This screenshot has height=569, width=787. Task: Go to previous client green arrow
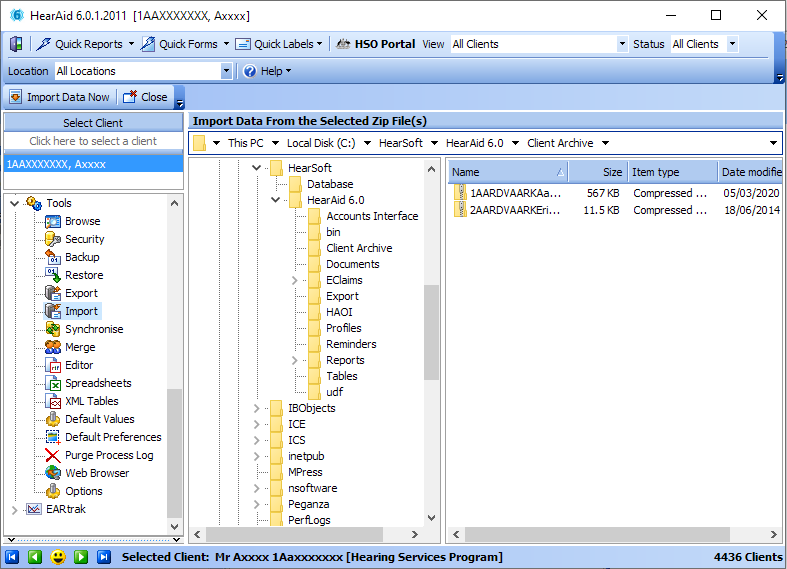[35, 557]
